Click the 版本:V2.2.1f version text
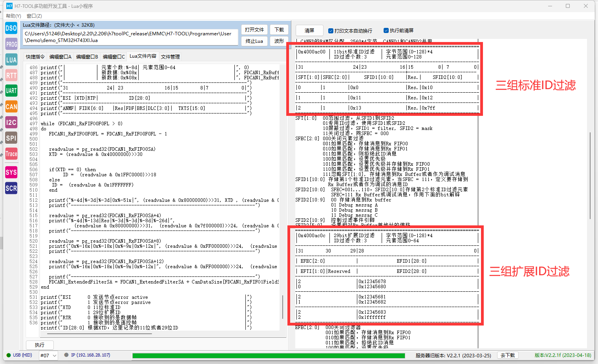This screenshot has height=364, width=598. point(563,355)
